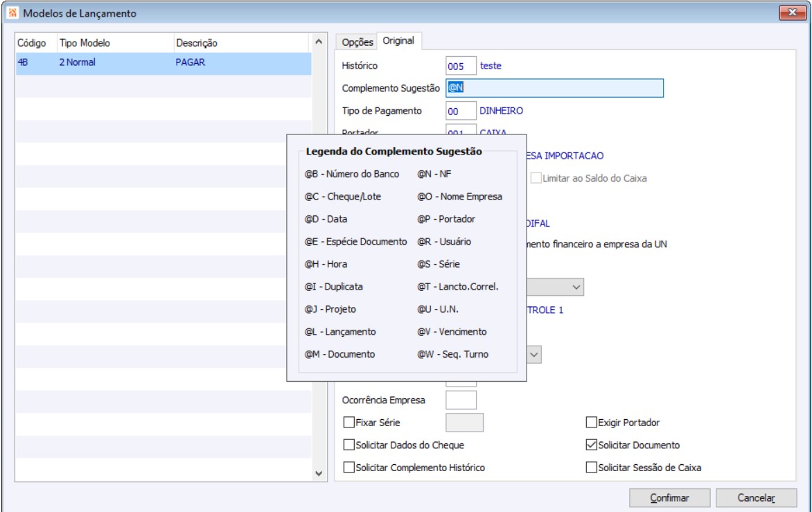Switch to the Opções tab
Screen dimensions: 812x512
pyautogui.click(x=358, y=42)
